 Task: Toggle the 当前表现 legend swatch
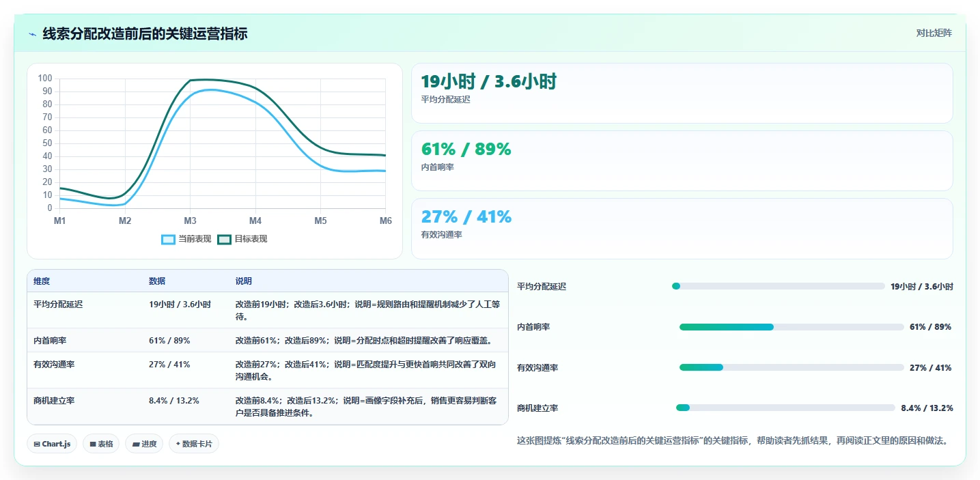[168, 239]
